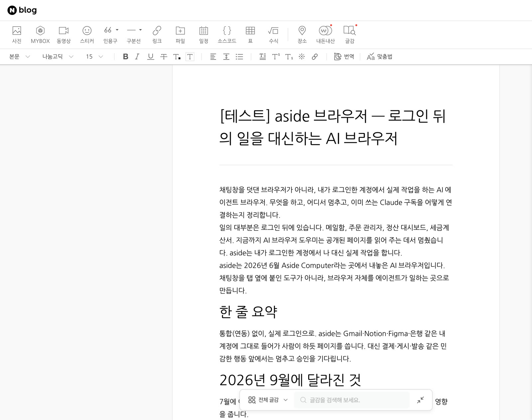Toggle strikethrough formatting

tap(164, 56)
